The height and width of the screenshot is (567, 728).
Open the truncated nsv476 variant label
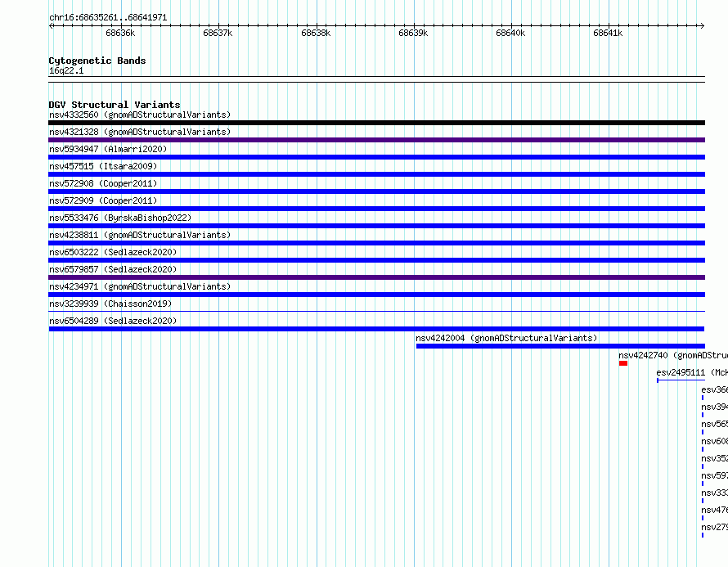click(x=715, y=510)
